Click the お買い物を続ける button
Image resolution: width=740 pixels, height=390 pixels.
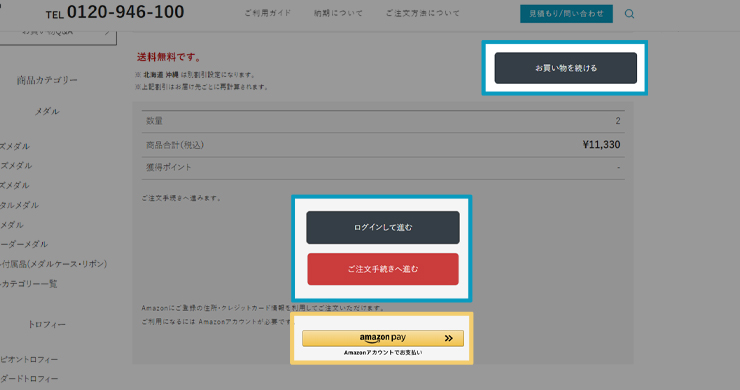pos(565,68)
